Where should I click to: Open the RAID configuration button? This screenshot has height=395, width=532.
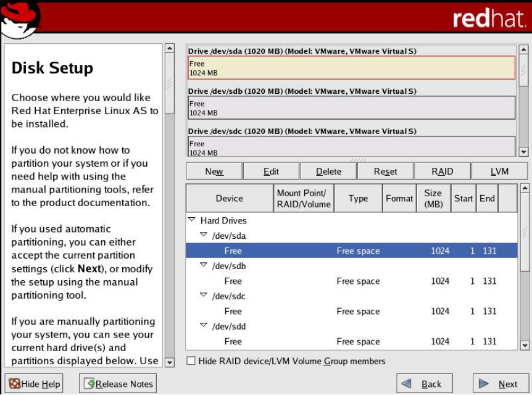[x=443, y=172]
